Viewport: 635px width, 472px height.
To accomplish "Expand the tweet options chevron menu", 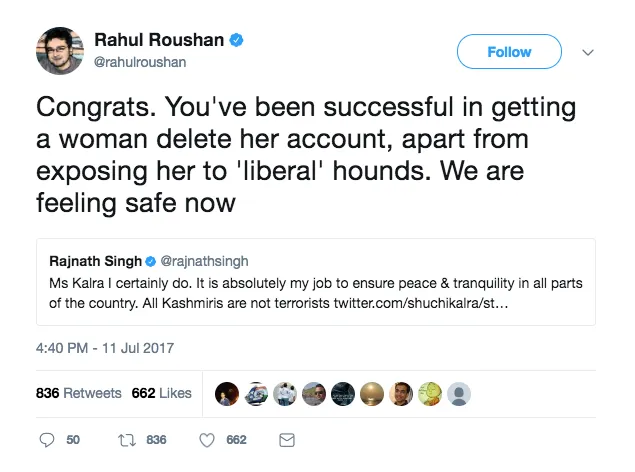I will click(588, 52).
